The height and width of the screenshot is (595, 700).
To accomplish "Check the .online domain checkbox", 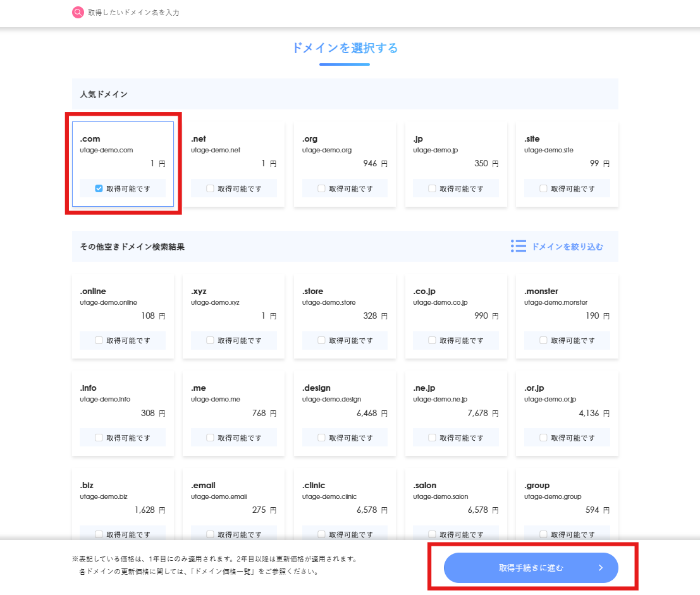I will pos(99,340).
